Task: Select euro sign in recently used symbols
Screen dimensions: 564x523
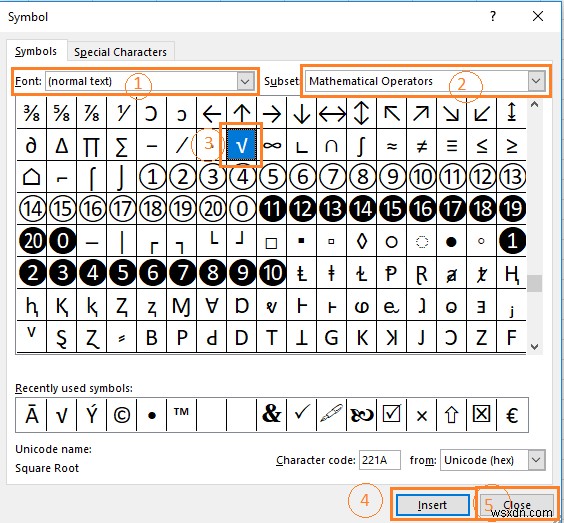Action: coord(512,415)
